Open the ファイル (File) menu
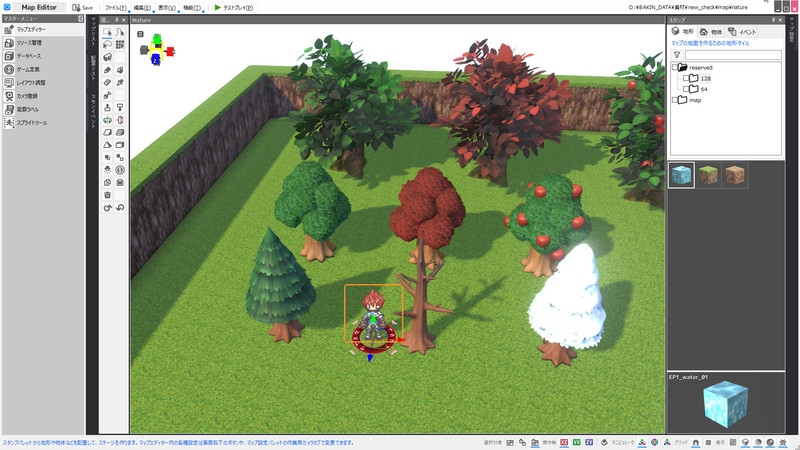This screenshot has width=800, height=450. click(x=115, y=7)
